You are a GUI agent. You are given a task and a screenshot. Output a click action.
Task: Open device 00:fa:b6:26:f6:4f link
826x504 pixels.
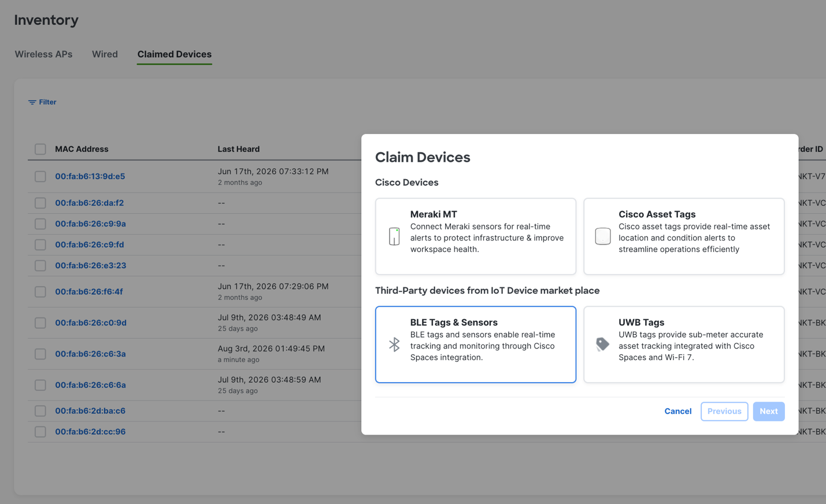click(x=89, y=292)
